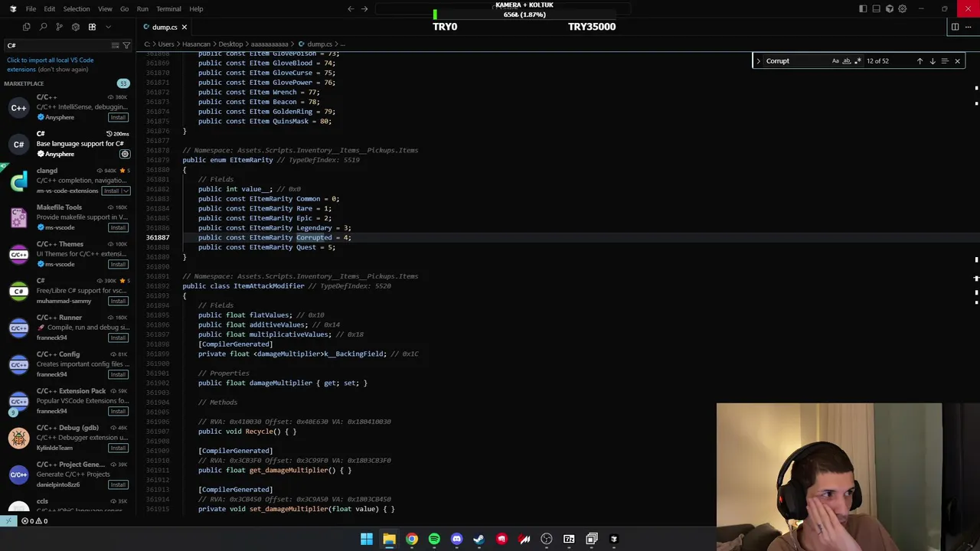This screenshot has height=551, width=980.
Task: Open the View menu
Action: 105,8
